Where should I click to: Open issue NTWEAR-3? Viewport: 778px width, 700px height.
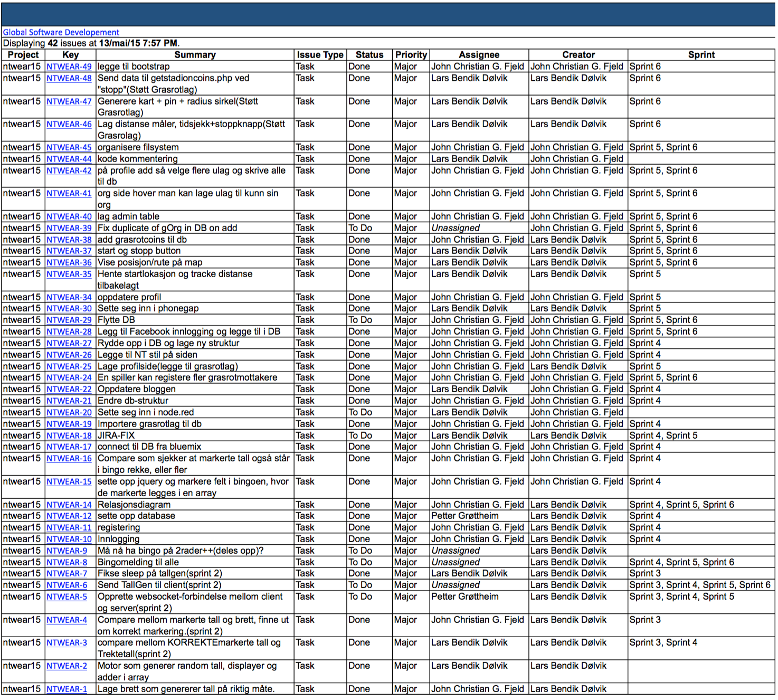pyautogui.click(x=67, y=642)
